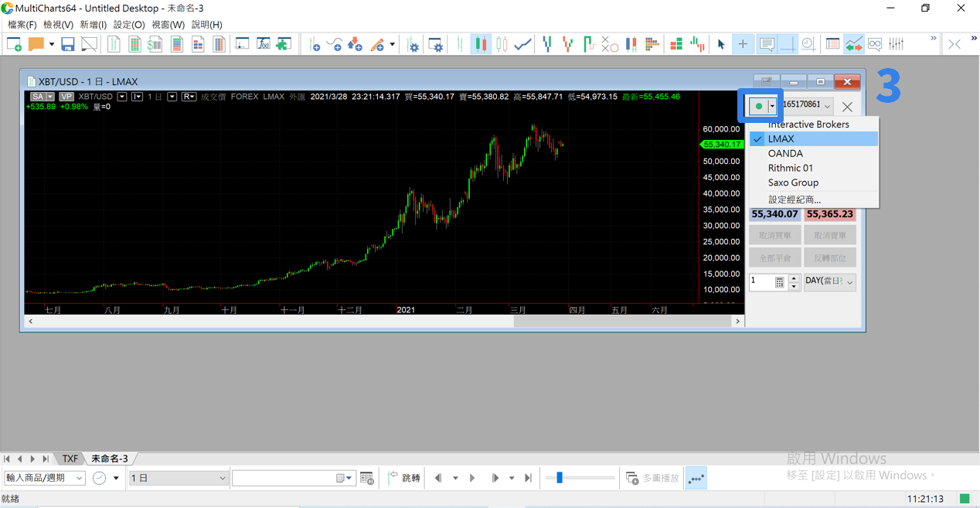
Task: Toggle the Chart Trading arrows icon
Action: click(x=854, y=45)
